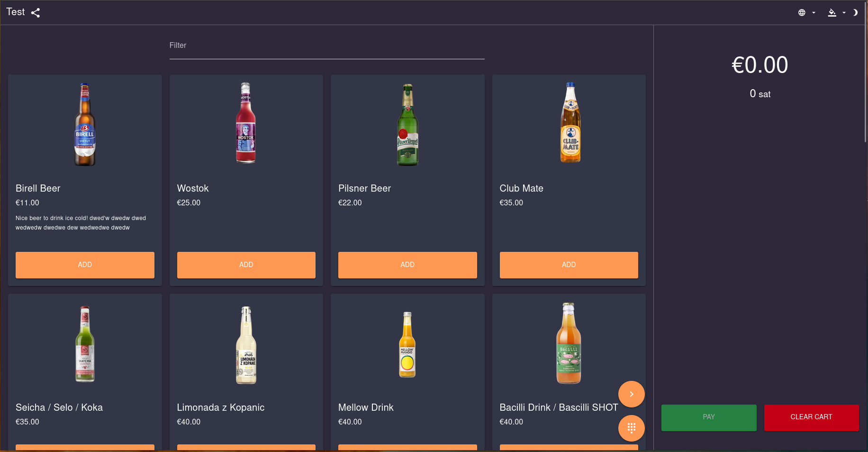
Task: Click the page's vertical scrollbar
Action: pyautogui.click(x=866, y=71)
